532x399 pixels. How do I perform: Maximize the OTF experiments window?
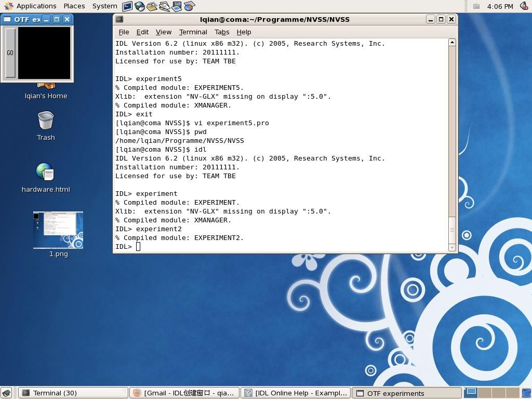coord(57,19)
